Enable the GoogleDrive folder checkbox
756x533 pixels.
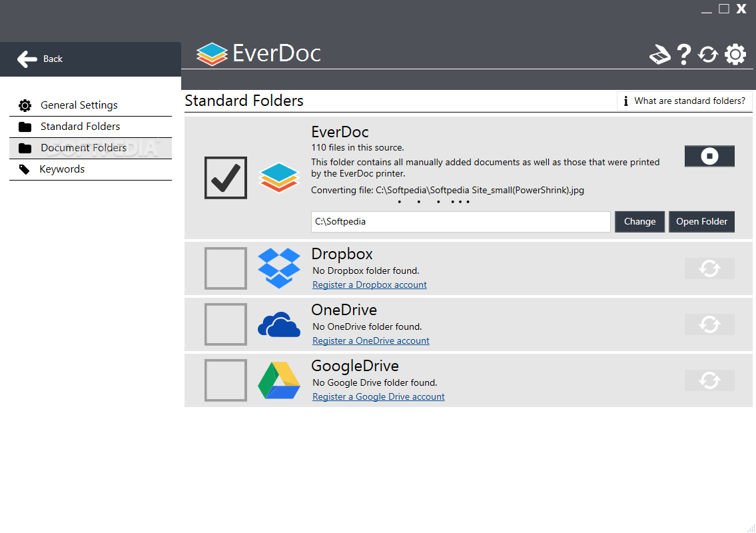pyautogui.click(x=226, y=380)
